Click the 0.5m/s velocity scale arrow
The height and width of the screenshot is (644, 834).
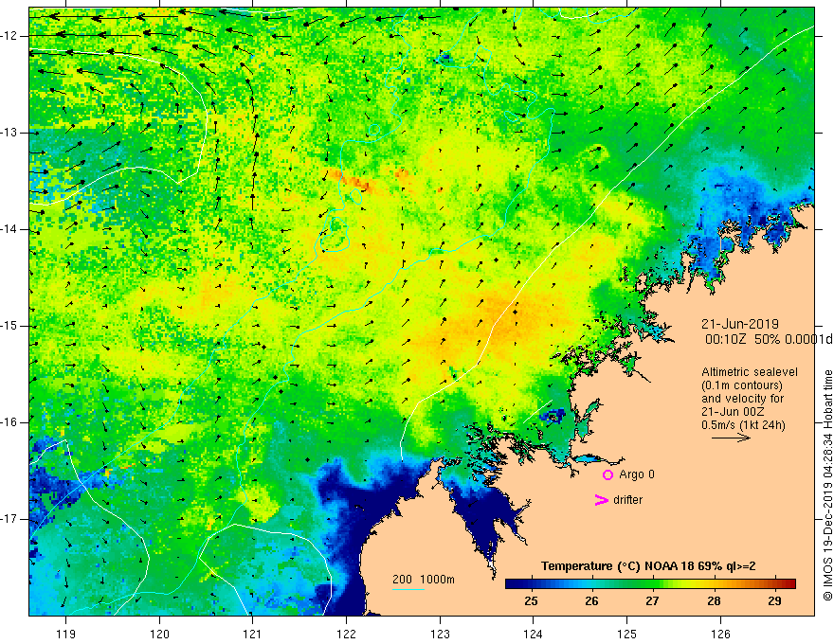tap(731, 438)
